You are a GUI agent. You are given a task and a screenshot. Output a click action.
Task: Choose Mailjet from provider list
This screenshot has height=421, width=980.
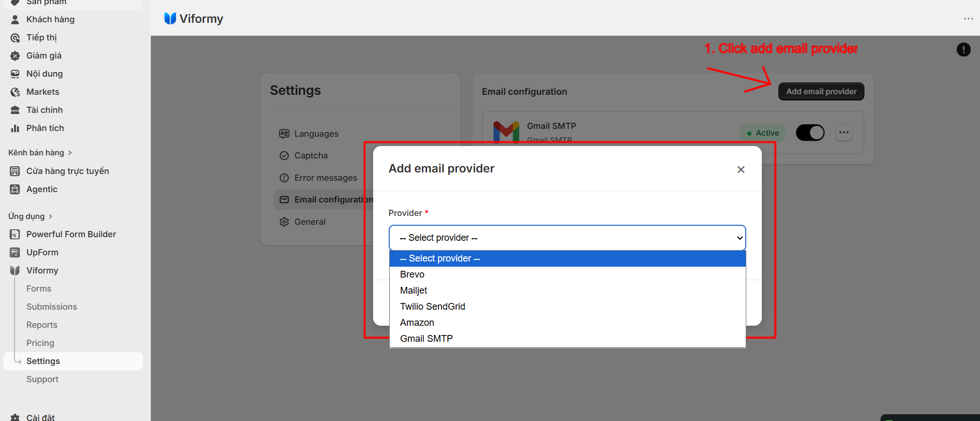coord(567,291)
